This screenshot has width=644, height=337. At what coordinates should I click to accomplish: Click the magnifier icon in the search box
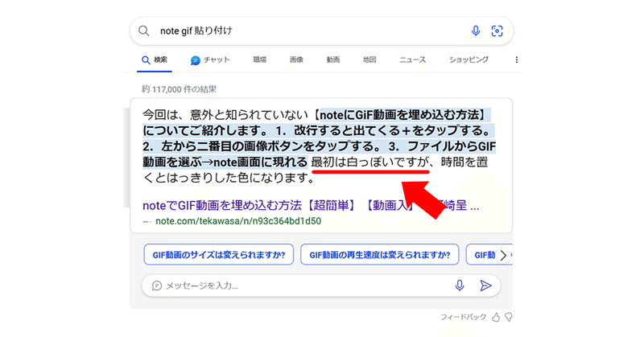click(144, 31)
